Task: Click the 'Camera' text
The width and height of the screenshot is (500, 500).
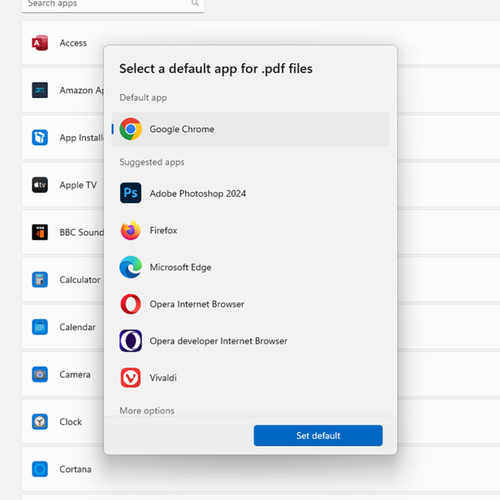Action: (x=75, y=375)
